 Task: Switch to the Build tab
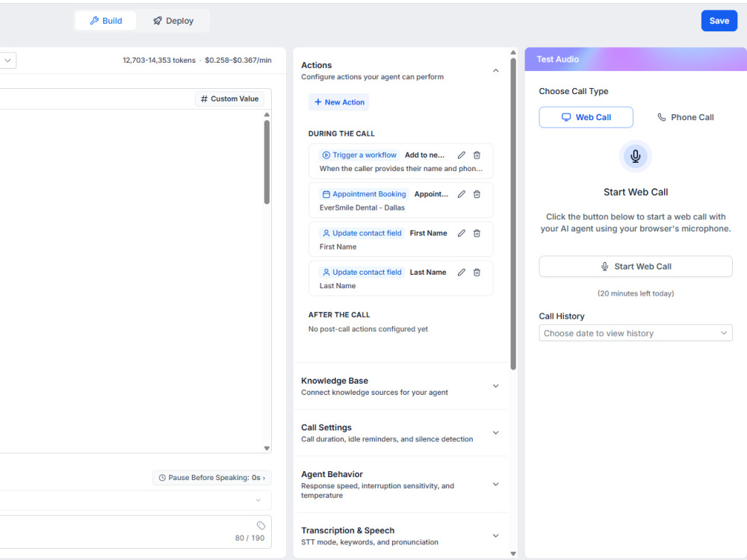106,21
